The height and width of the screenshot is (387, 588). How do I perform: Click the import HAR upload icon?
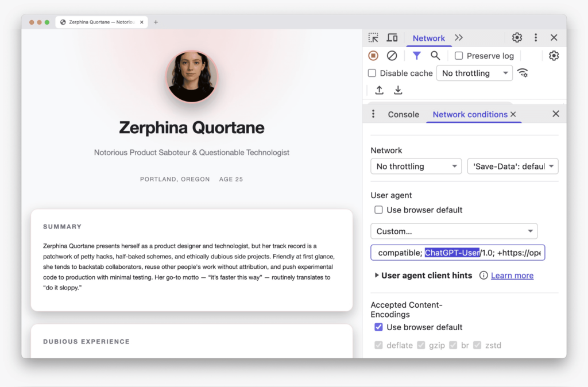point(379,90)
